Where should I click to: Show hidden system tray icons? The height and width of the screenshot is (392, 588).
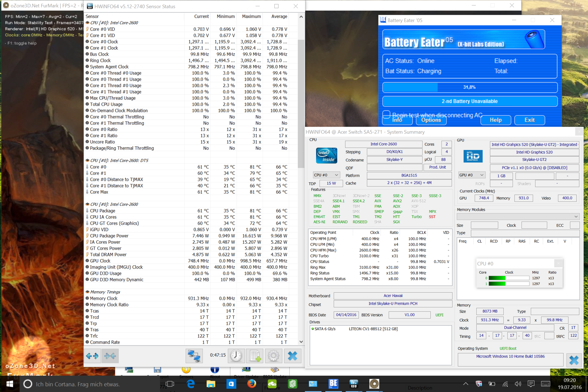(x=465, y=384)
